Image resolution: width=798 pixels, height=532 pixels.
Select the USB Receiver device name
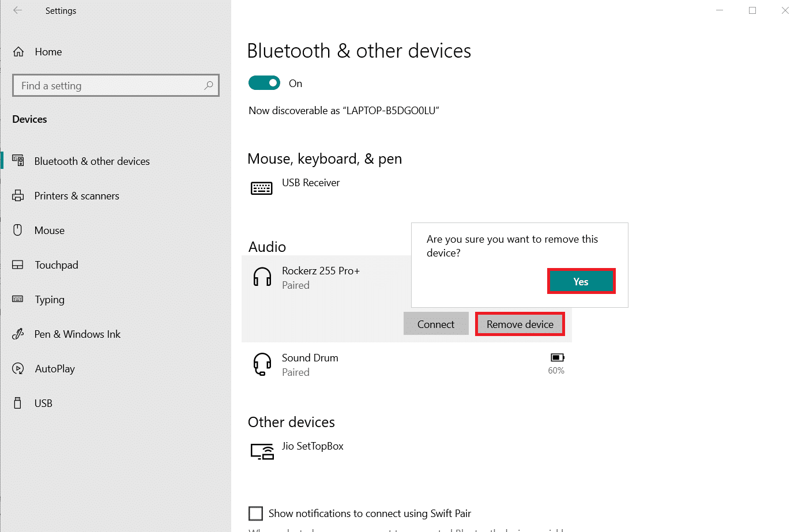(x=311, y=183)
